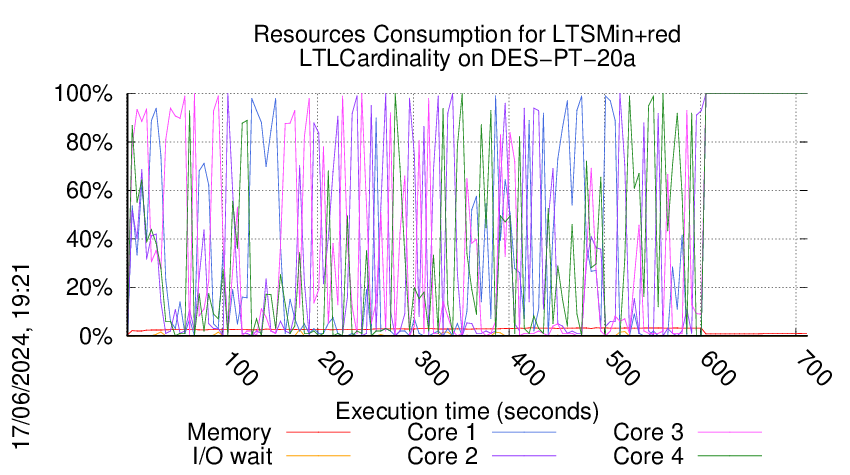Click the red Memory legend line sample
This screenshot has width=850, height=475.
[318, 432]
